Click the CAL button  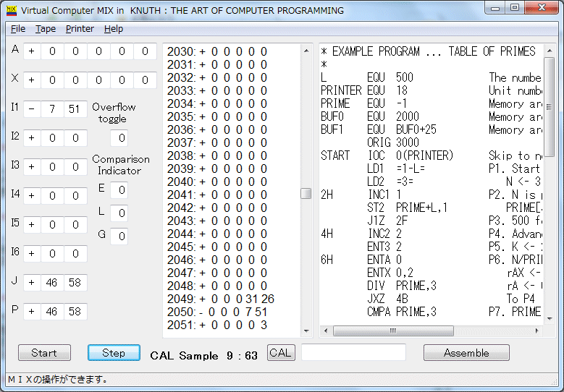281,352
